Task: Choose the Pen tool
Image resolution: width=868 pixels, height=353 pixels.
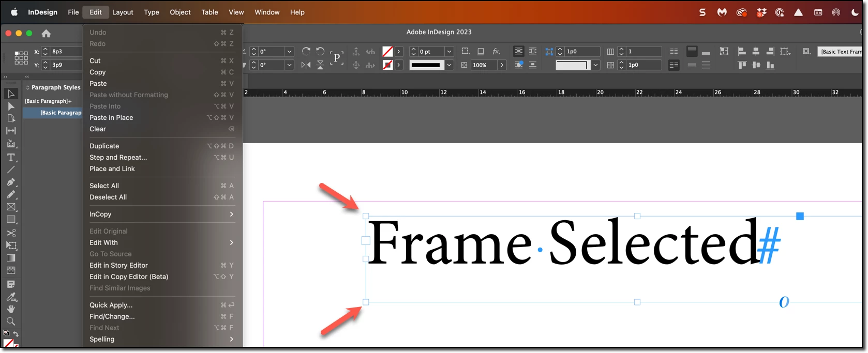Action: pos(11,182)
